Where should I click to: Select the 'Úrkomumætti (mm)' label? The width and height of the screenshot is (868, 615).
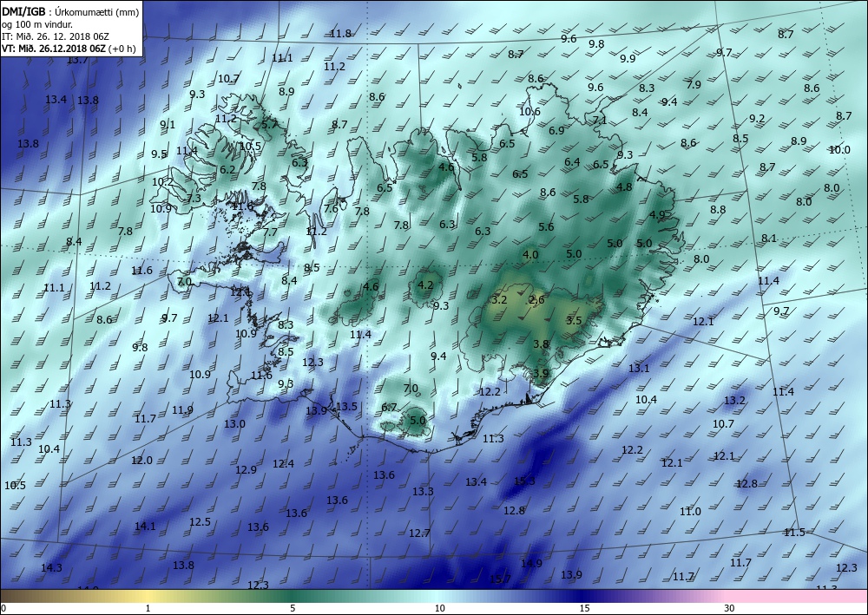[x=98, y=12]
